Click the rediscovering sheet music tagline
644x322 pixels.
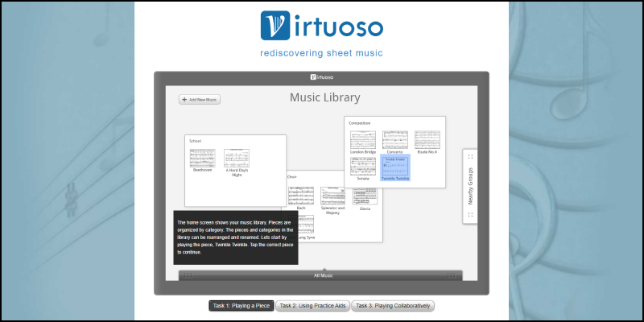(x=321, y=53)
